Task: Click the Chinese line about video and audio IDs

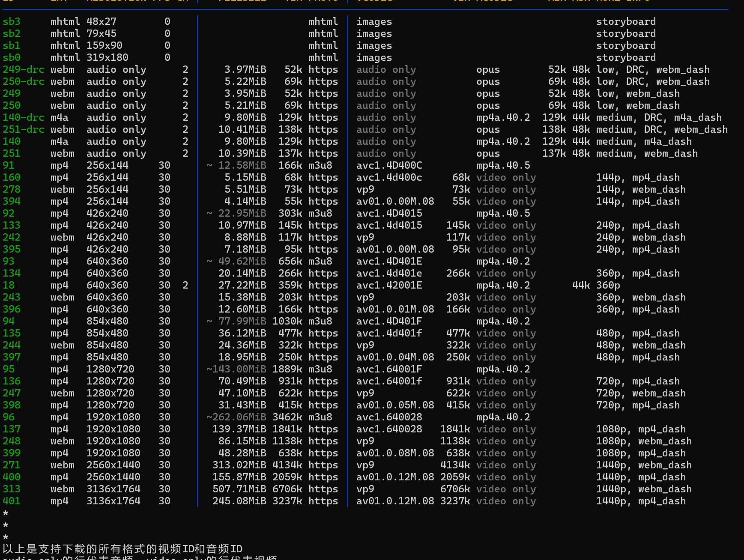Action: 123,549
